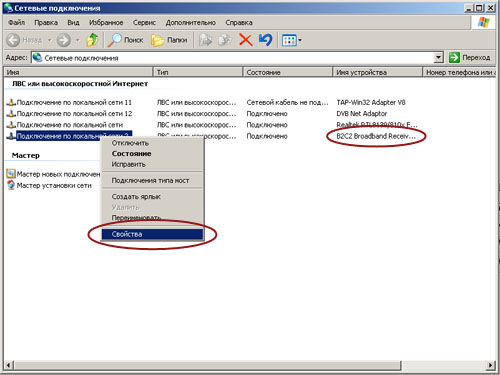Click icon of Подключение по локальной сети 11
Screen dimensions: 500x375
[x=11, y=102]
